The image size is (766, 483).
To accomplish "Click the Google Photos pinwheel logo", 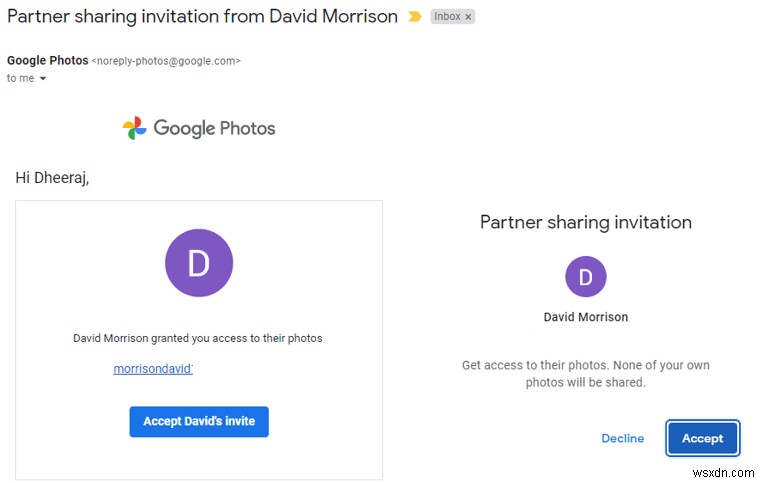I will 134,128.
